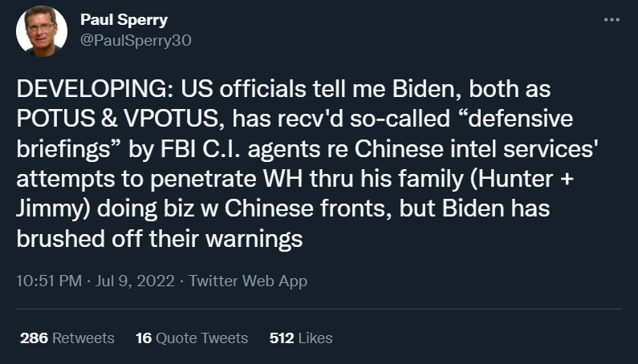
Task: Show the Quote Tweets list
Action: pos(201,338)
